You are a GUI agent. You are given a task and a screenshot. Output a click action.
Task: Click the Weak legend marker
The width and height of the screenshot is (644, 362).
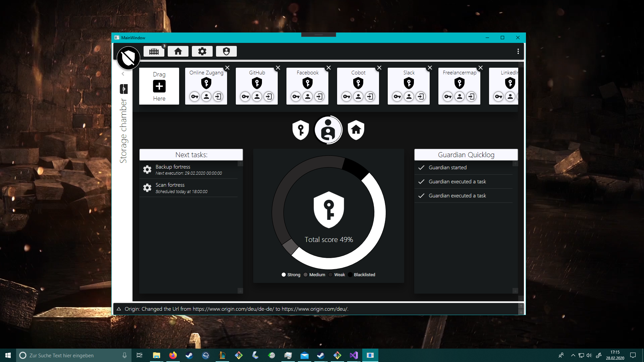click(330, 275)
